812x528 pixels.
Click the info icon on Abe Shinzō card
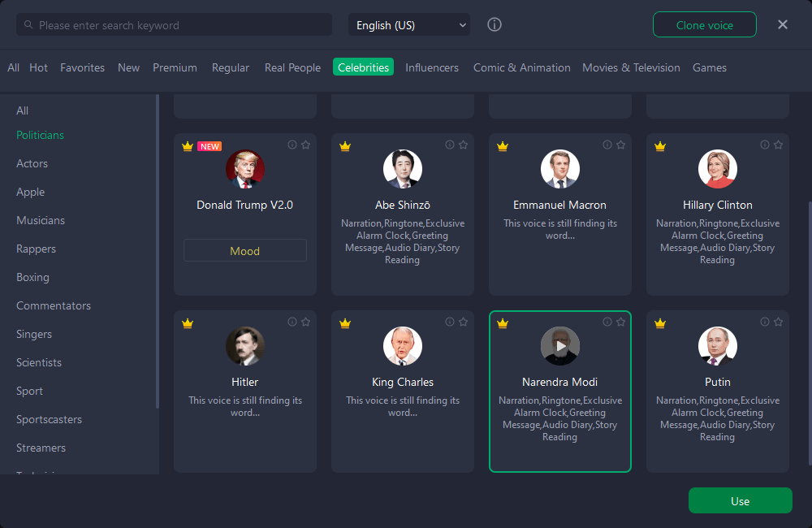450,145
